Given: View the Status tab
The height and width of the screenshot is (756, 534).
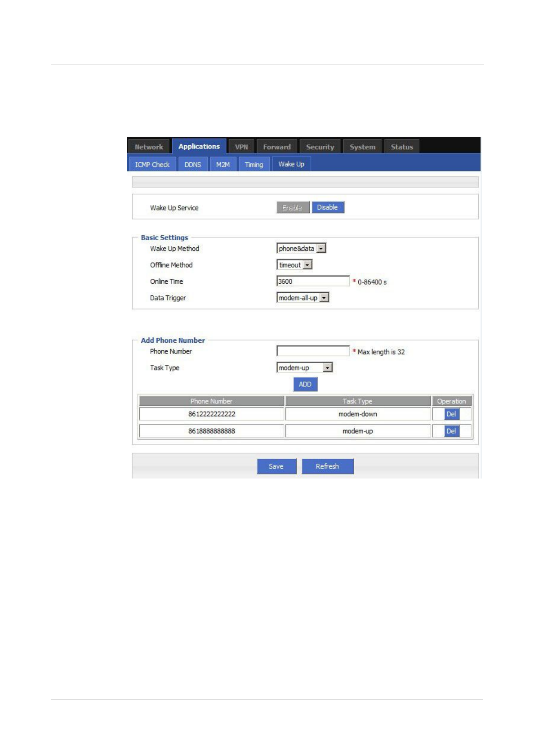Looking at the screenshot, I should pyautogui.click(x=402, y=147).
